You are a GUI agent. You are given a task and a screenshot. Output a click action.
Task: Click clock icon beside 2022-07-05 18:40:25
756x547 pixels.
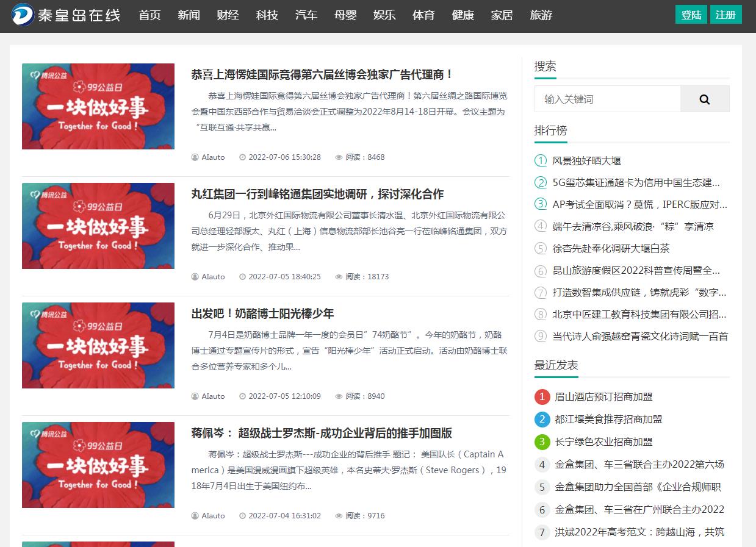pos(242,277)
